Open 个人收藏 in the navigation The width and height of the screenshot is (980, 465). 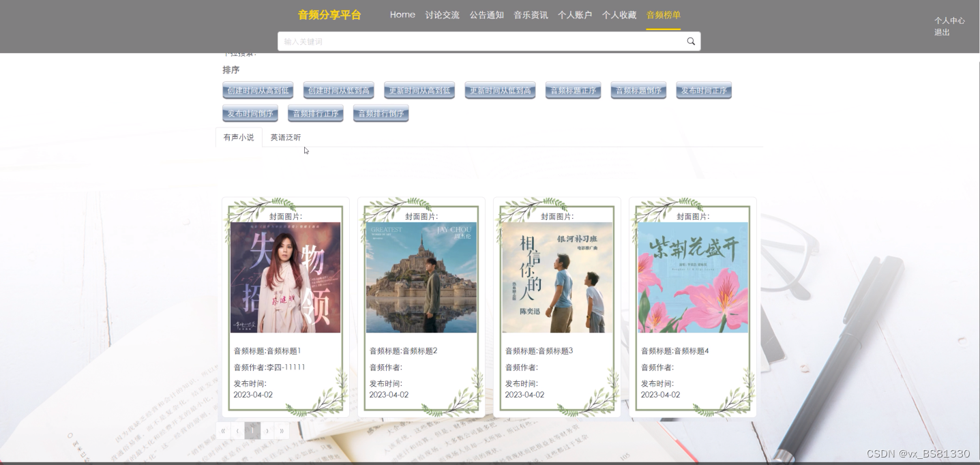619,15
